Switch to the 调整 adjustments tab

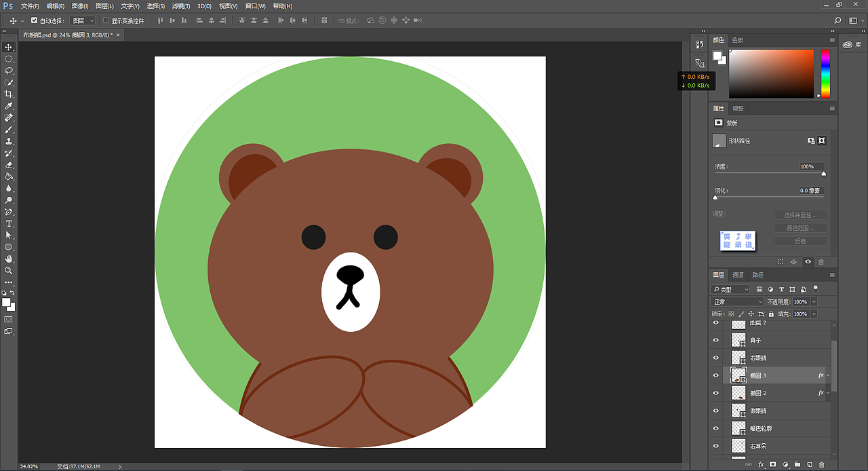click(x=738, y=109)
